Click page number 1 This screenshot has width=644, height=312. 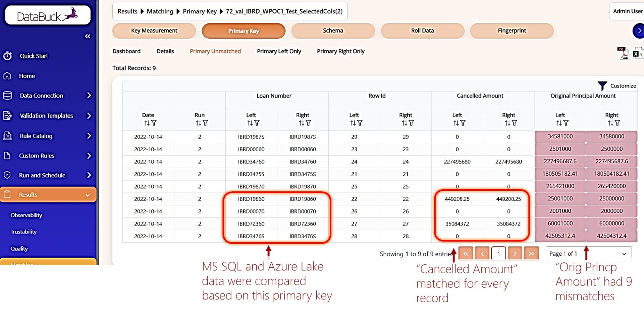click(x=498, y=254)
